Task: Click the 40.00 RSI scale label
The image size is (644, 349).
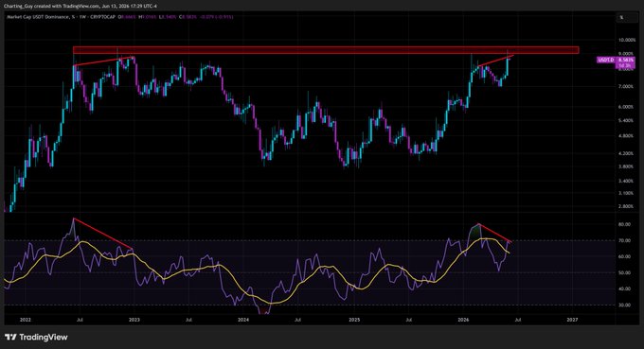Action: coord(624,288)
